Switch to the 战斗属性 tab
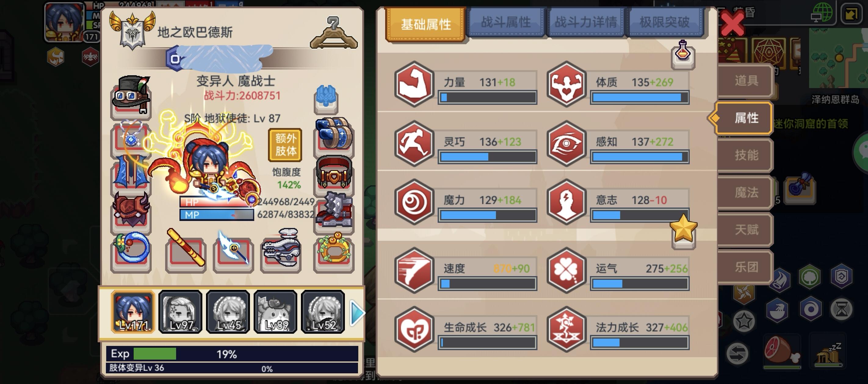 pyautogui.click(x=506, y=22)
